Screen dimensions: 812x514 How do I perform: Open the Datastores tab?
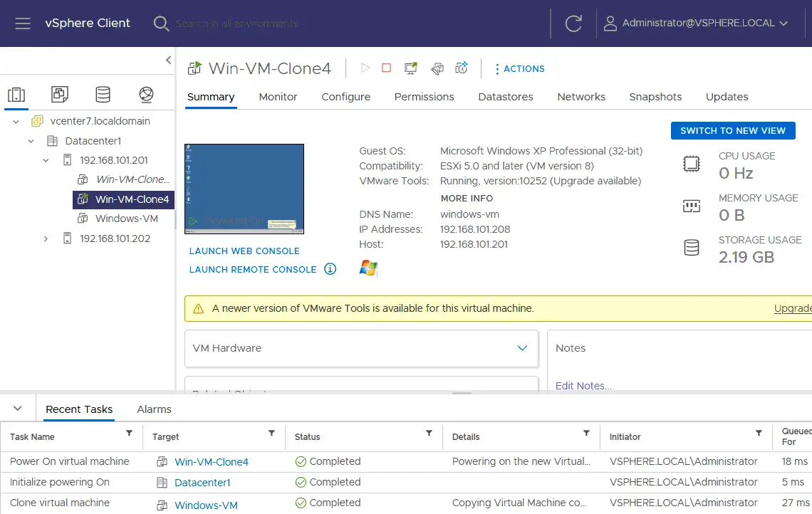pos(506,97)
